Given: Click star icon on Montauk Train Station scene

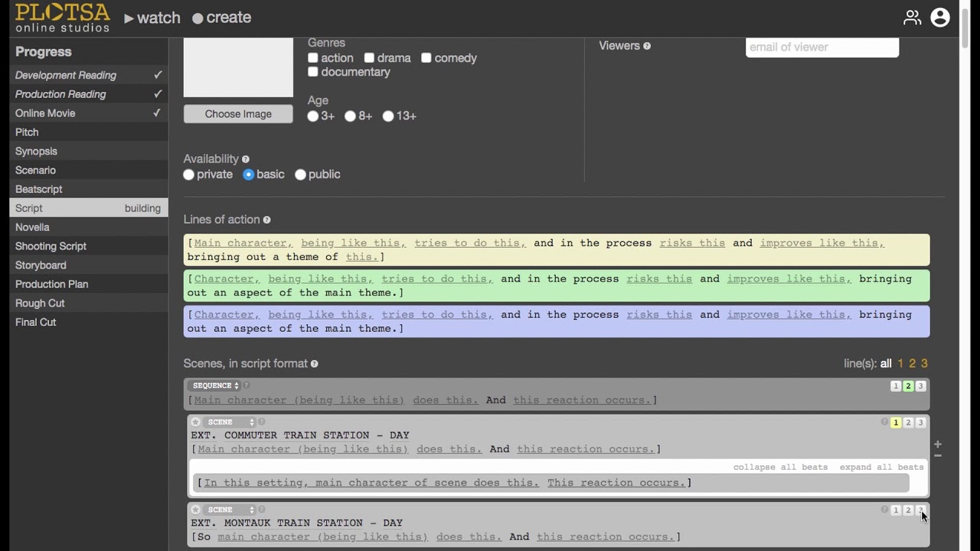Looking at the screenshot, I should pos(195,510).
